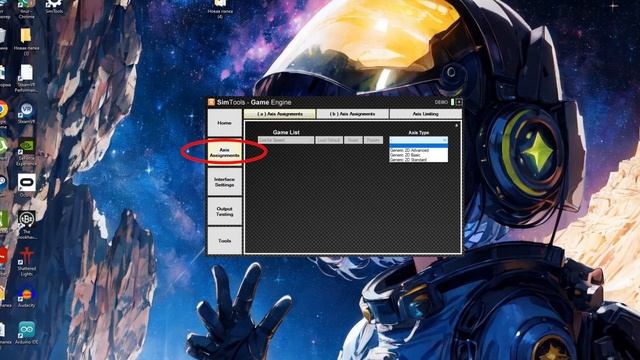Open the Axis Type dropdown arrow
Image resolution: width=640 pixels, height=360 pixels.
tap(444, 140)
